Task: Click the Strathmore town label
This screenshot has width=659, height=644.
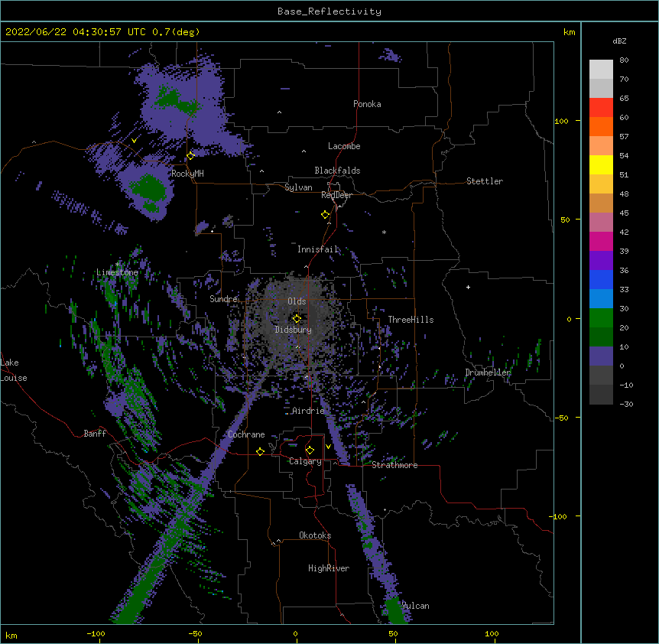Action: [x=394, y=465]
